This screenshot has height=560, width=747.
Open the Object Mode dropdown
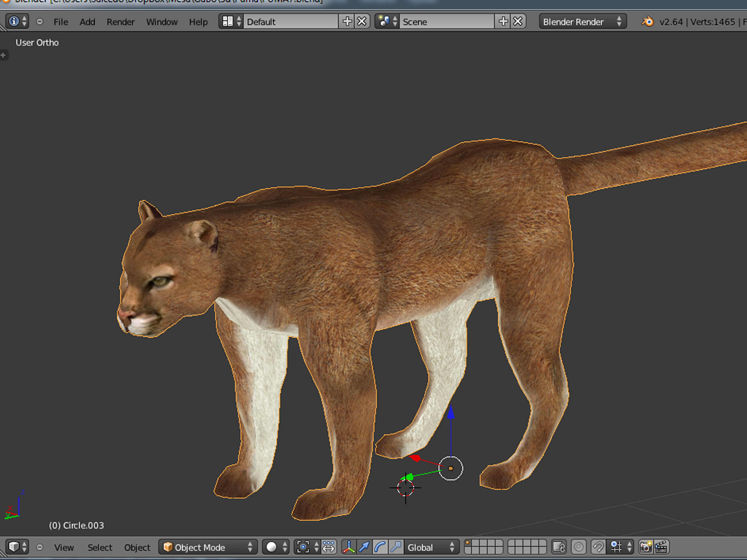(x=208, y=547)
